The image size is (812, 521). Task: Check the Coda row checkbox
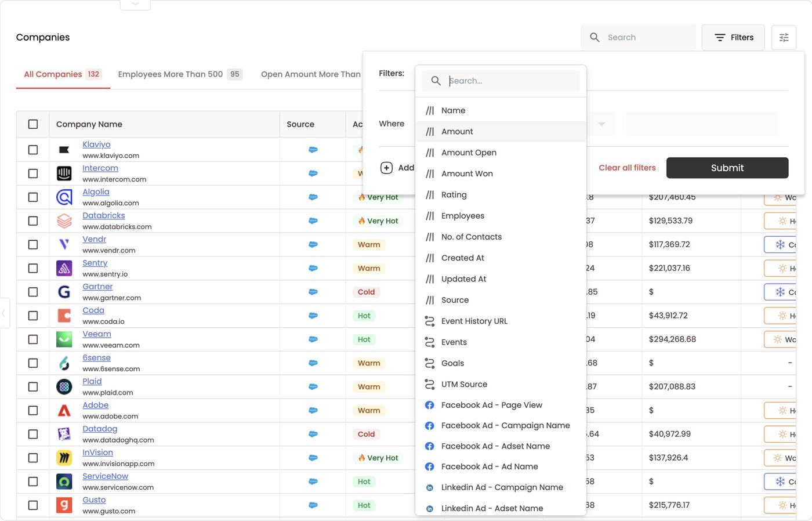[33, 316]
